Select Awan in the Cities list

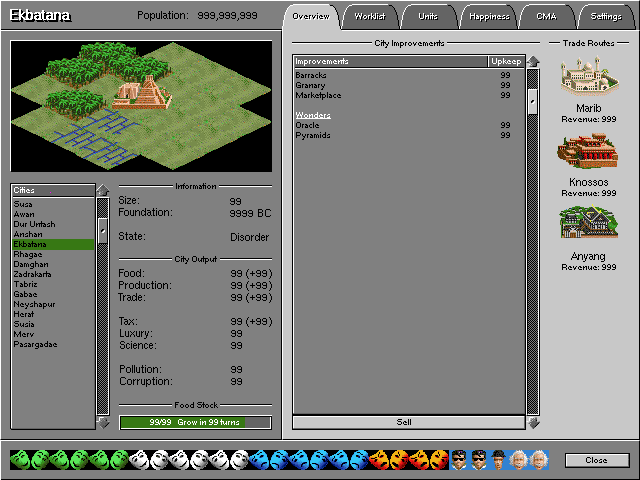click(x=53, y=214)
